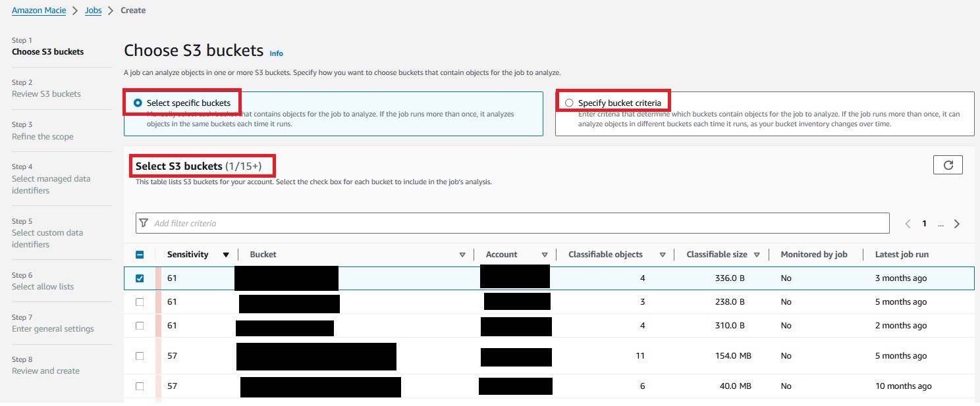Uncheck the bucket row with 336.0 B
Viewport: 980px width, 406px height.
(x=140, y=278)
